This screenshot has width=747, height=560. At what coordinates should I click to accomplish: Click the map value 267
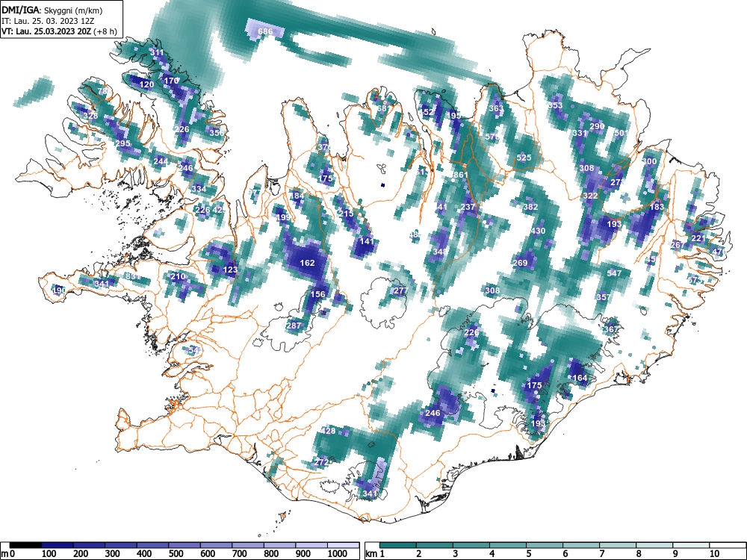pyautogui.click(x=678, y=245)
